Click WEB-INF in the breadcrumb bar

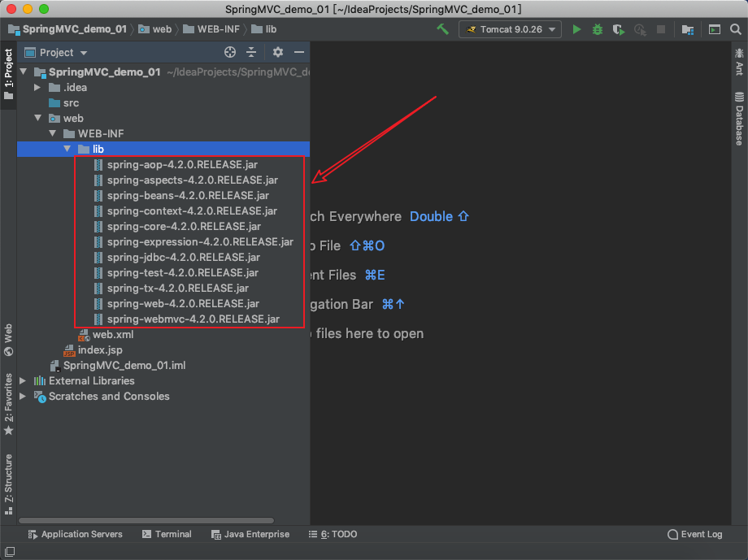211,29
